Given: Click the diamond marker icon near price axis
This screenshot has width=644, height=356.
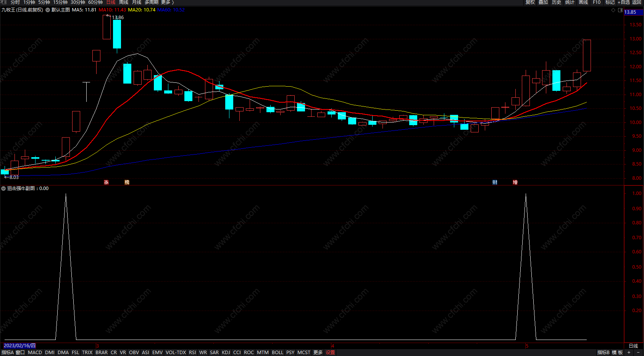Looking at the screenshot, I should 613,10.
